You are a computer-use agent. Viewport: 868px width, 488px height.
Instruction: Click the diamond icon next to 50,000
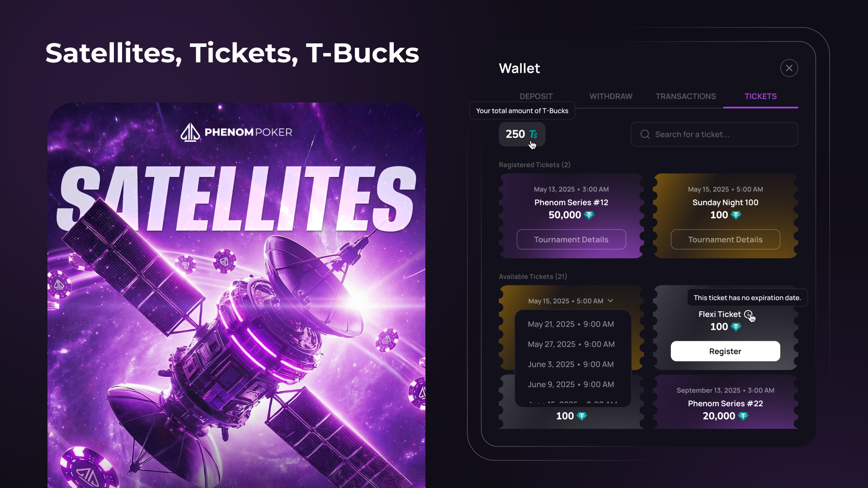coord(589,215)
